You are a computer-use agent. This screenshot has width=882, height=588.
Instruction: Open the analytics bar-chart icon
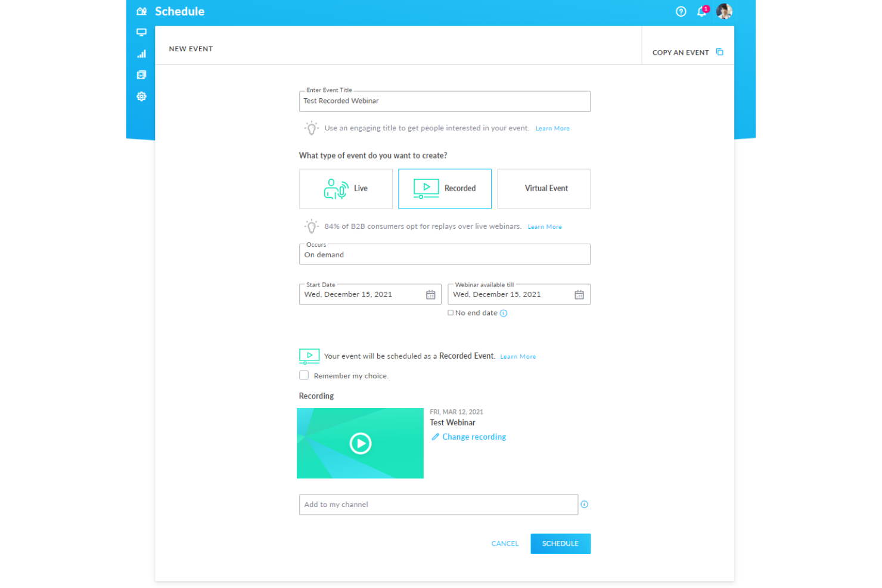pos(141,54)
